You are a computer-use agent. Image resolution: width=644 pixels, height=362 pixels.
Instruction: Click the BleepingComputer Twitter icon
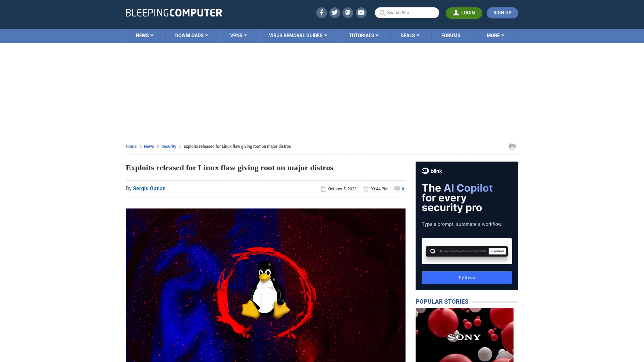[335, 12]
